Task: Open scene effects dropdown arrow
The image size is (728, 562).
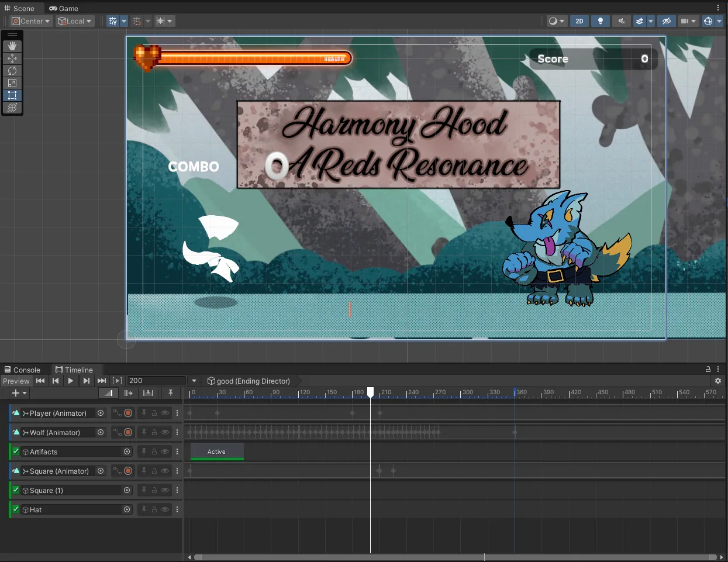Action: [x=651, y=21]
